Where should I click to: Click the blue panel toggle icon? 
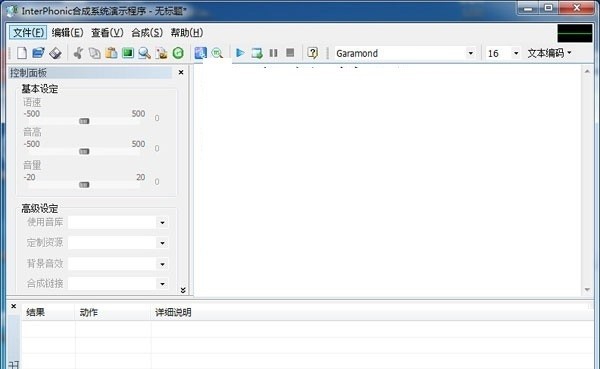coord(201,53)
